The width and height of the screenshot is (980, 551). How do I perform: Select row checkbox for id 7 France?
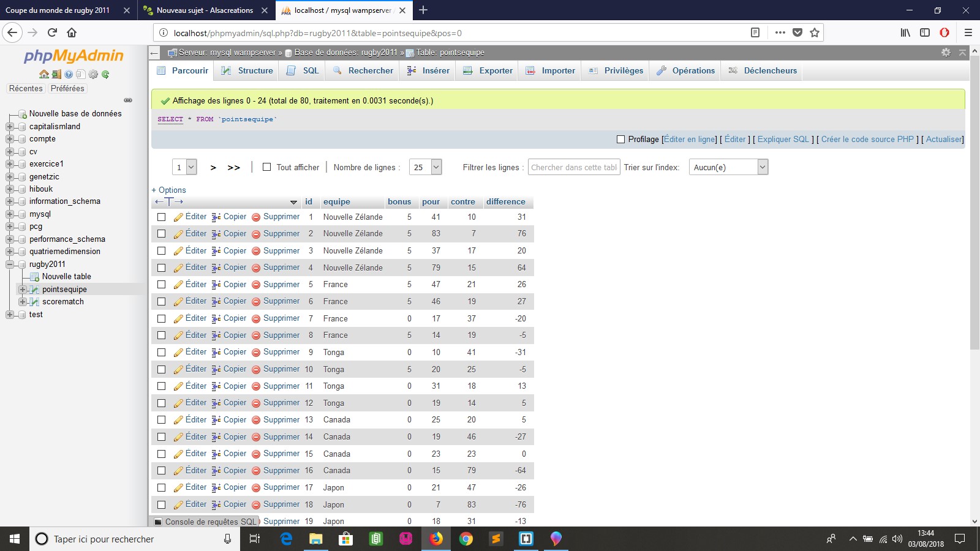pyautogui.click(x=162, y=318)
